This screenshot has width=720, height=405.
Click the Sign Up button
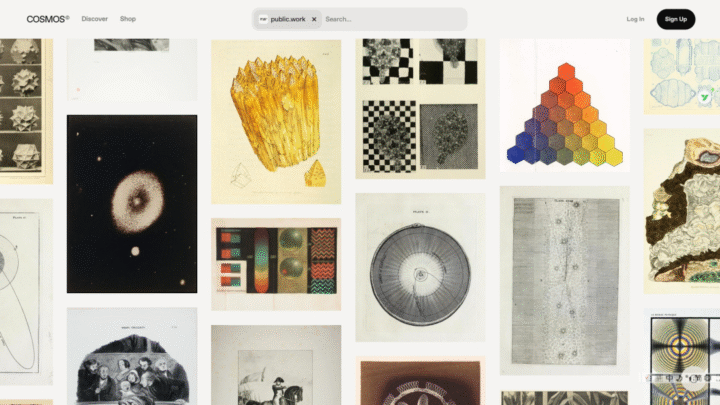coord(675,19)
